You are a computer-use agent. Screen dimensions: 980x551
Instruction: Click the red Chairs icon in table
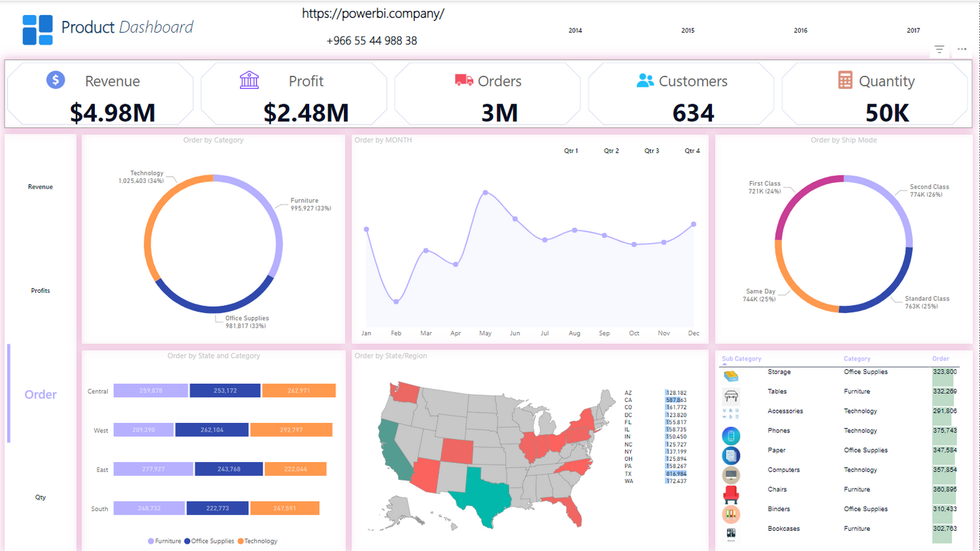pos(731,493)
